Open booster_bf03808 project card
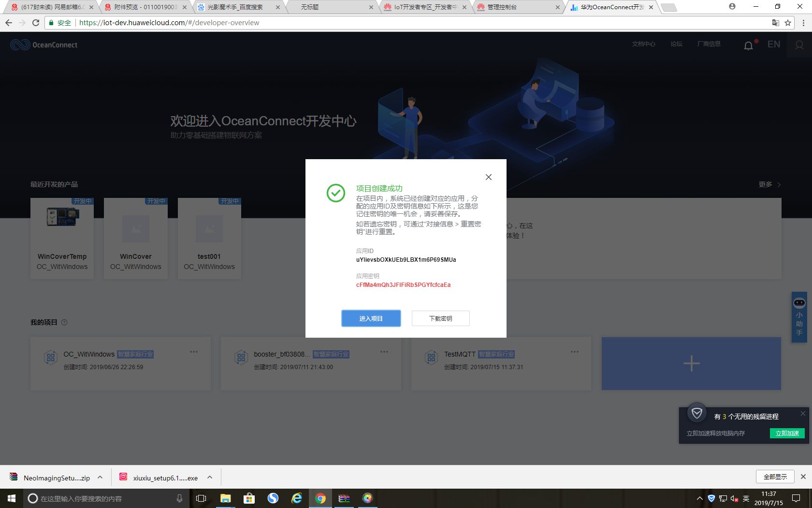The image size is (812, 508). [311, 363]
